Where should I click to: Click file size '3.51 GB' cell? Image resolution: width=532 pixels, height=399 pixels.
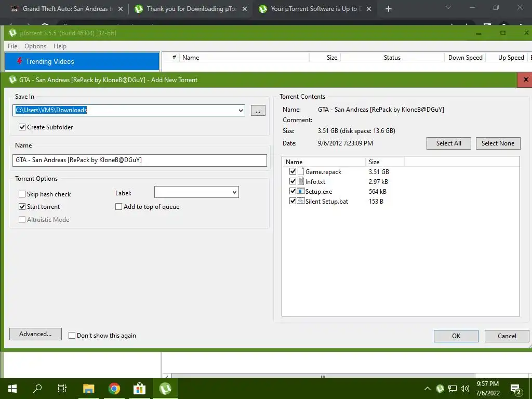point(379,171)
